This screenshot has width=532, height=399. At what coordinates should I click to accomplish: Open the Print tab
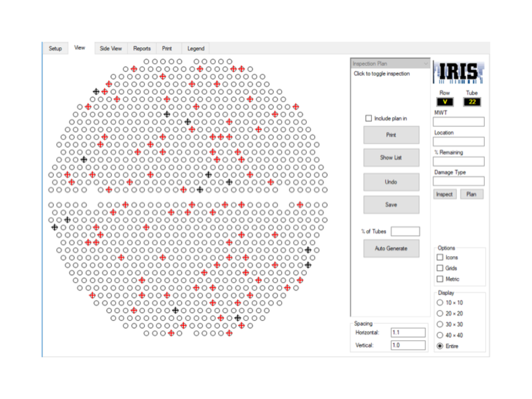pos(167,49)
